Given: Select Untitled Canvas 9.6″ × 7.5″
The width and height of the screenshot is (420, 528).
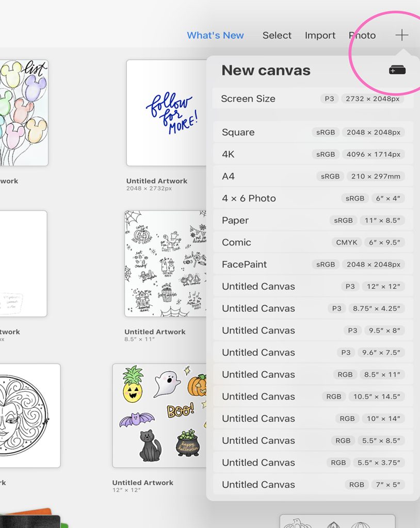Looking at the screenshot, I should pyautogui.click(x=313, y=353).
